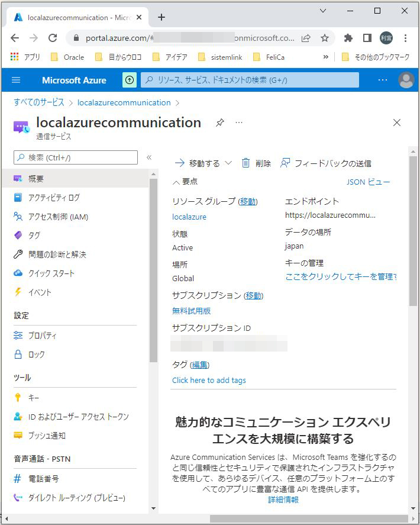
Task: Click ここをクリックしてキーを管理 link
Action: [341, 276]
